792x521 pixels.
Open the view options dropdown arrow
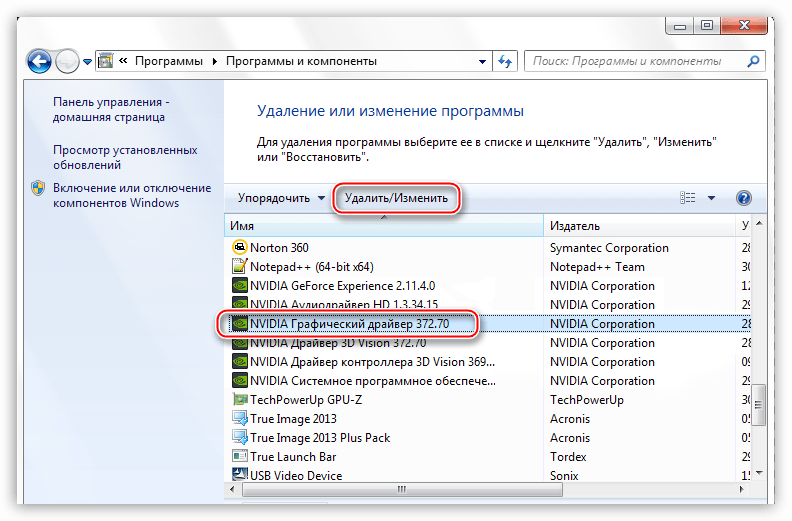point(711,198)
